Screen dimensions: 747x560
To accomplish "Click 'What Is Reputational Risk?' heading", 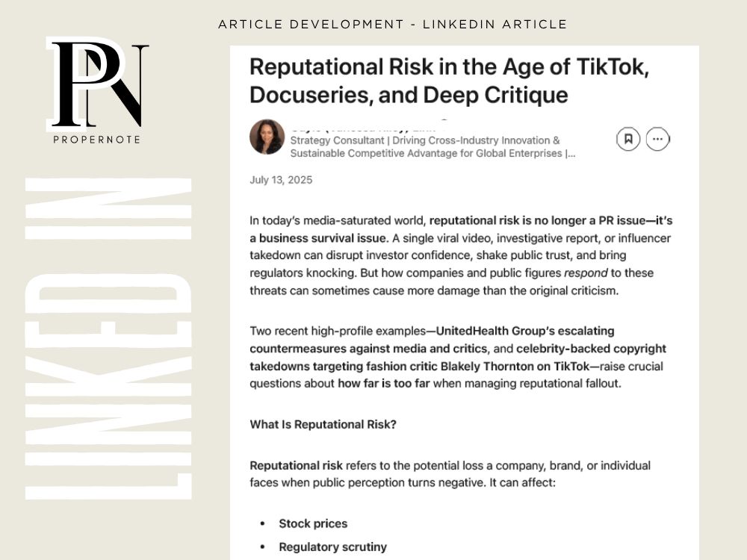I will pos(323,424).
